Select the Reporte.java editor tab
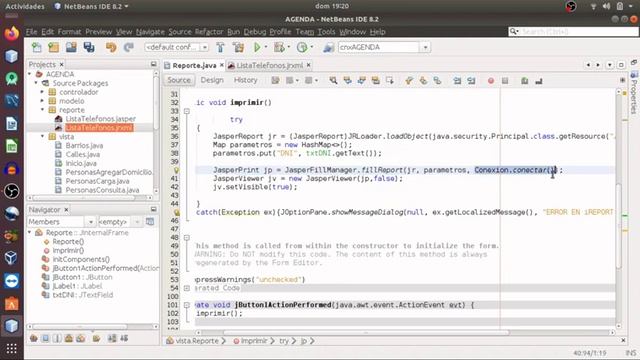This screenshot has height=360, width=640. coord(194,65)
